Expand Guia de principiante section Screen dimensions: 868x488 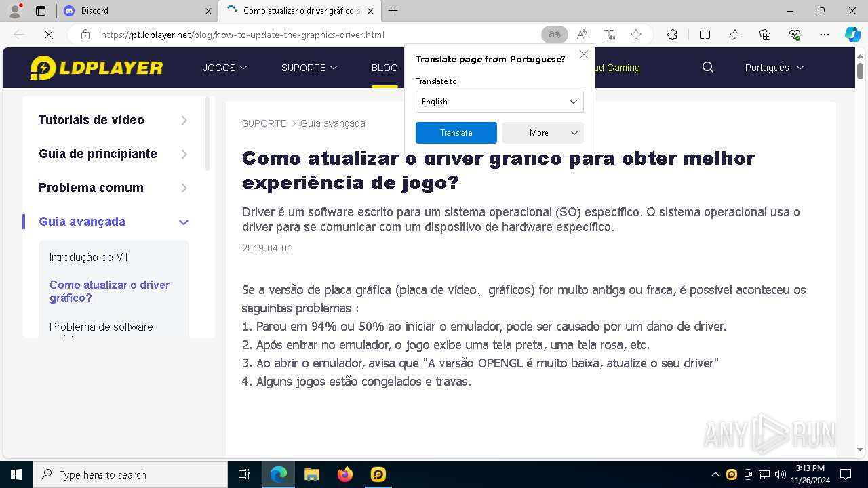point(113,154)
